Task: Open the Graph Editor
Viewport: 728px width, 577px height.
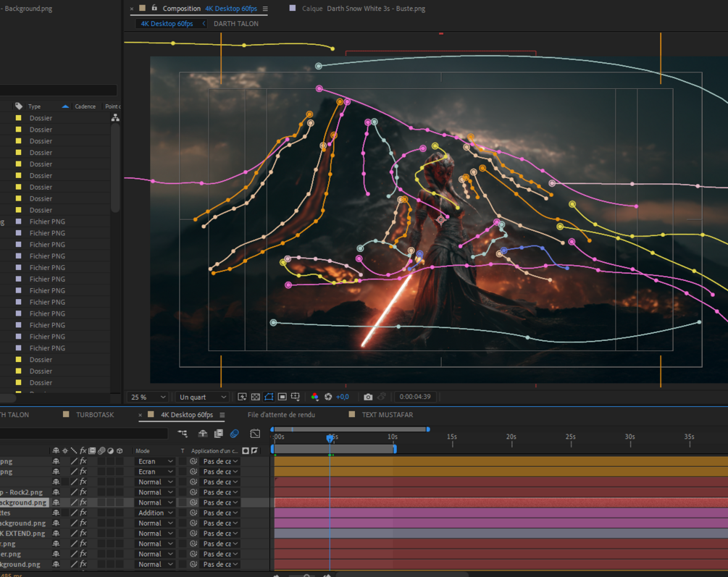Action: (255, 434)
